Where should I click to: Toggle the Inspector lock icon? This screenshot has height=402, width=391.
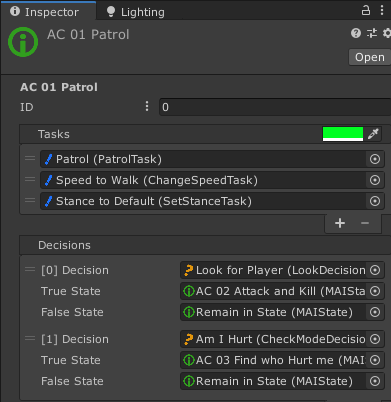pos(366,10)
